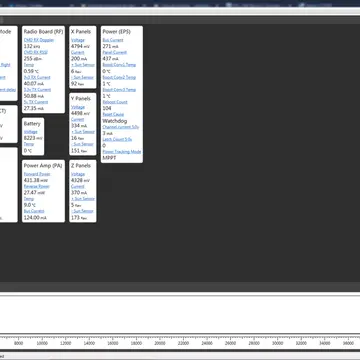Open the Panel Current link
The image size is (360, 360).
click(115, 52)
